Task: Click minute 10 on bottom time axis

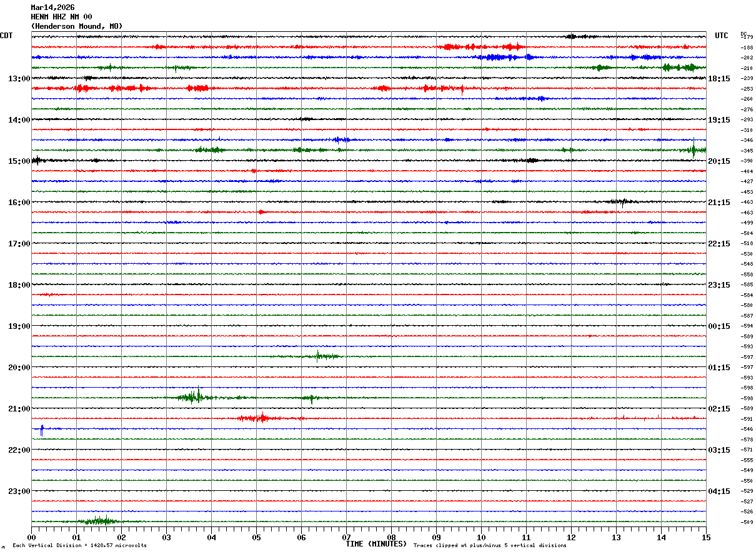Action: [481, 537]
